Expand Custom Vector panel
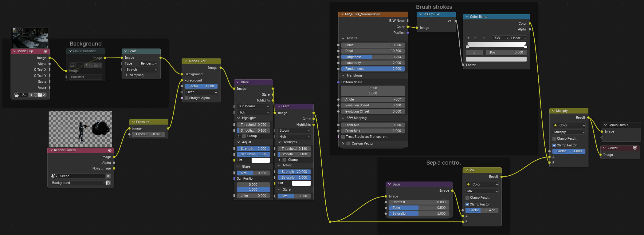644x235 pixels. [x=343, y=144]
